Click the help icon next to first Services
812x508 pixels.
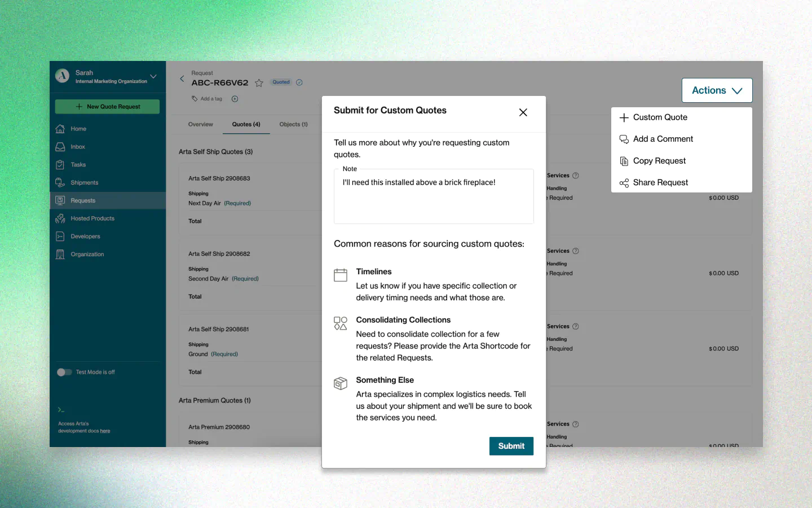point(575,176)
